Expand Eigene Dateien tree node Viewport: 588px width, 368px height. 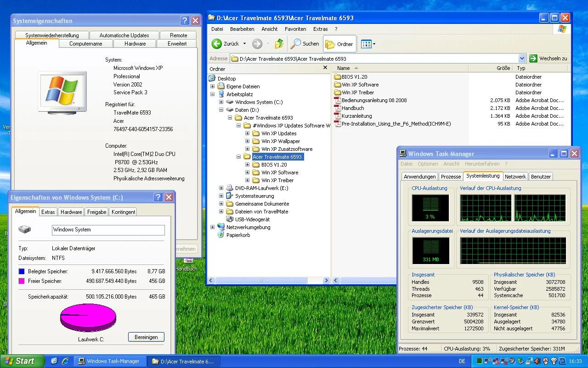(212, 86)
